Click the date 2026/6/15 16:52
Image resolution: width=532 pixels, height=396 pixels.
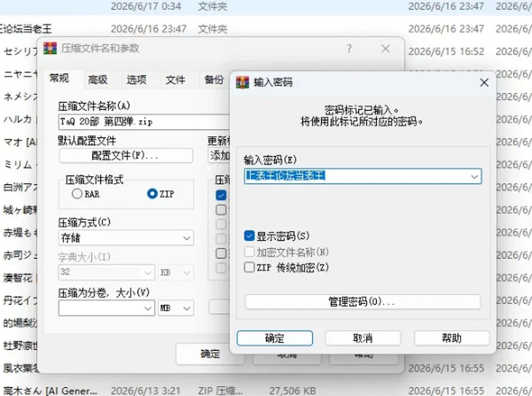[446, 52]
